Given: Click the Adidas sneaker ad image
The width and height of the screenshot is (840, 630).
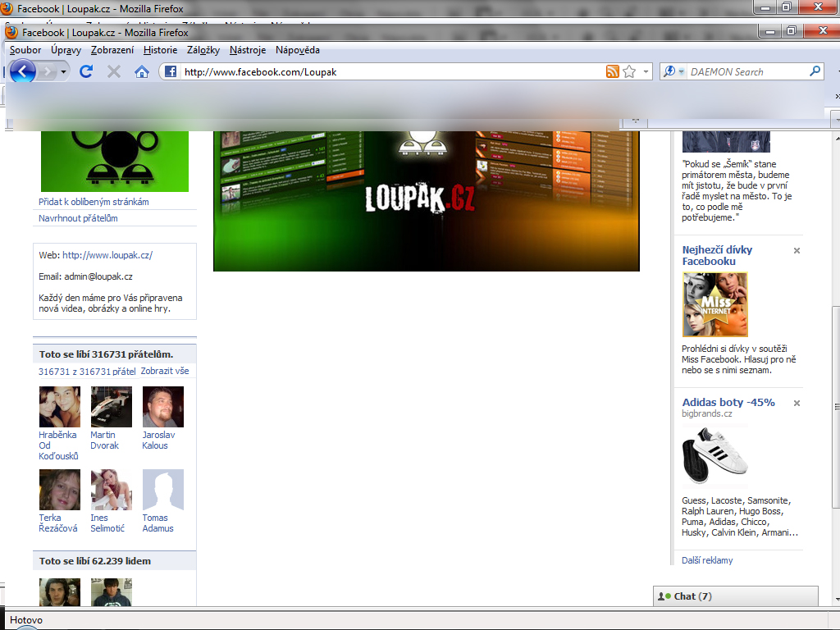Looking at the screenshot, I should tap(715, 455).
